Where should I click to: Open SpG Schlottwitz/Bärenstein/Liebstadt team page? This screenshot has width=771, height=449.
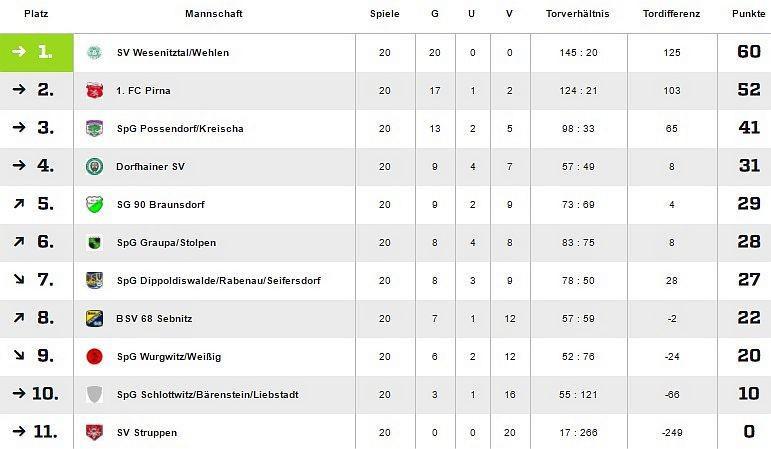207,395
